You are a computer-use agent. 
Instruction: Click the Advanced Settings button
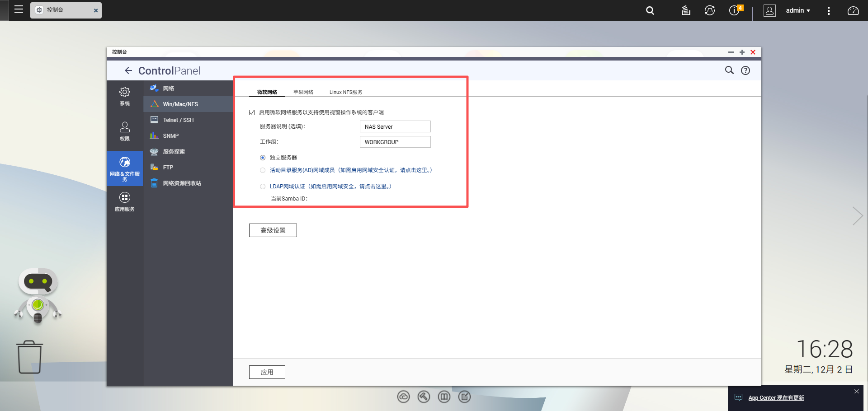click(x=273, y=230)
